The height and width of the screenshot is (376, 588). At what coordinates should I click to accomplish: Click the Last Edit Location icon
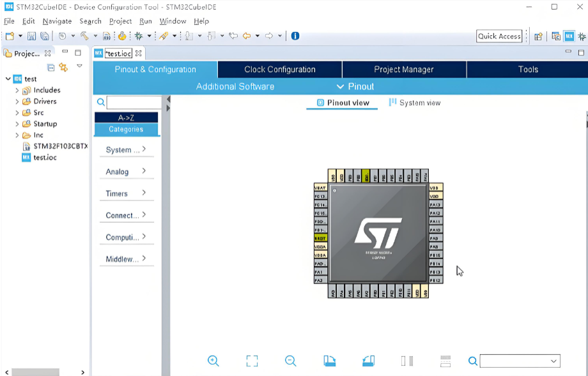click(233, 36)
